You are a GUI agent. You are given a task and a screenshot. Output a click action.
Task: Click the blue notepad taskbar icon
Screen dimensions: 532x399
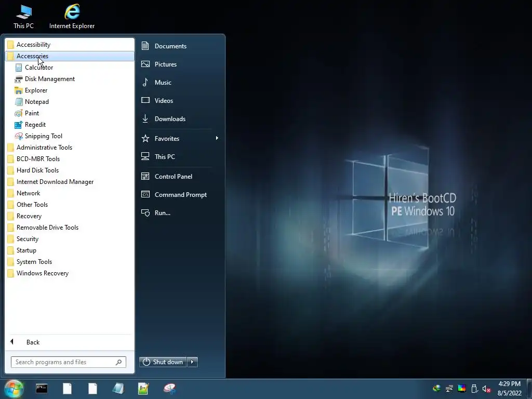(x=118, y=389)
